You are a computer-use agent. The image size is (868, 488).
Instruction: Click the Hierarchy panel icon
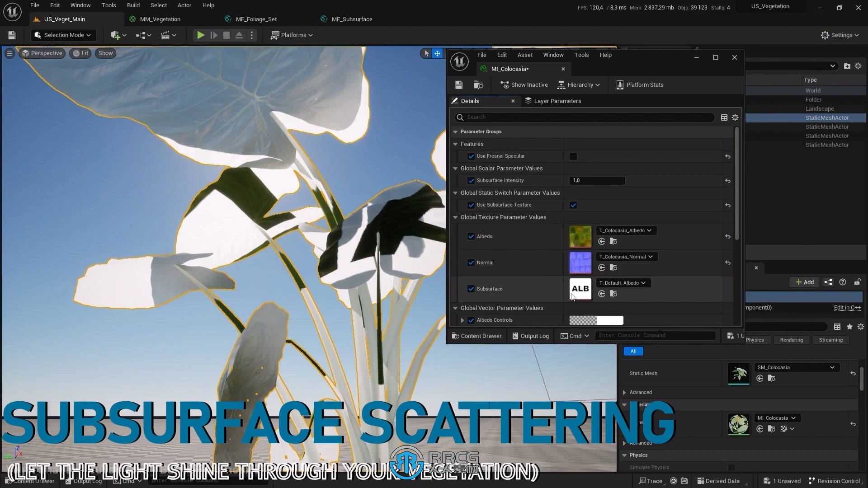pyautogui.click(x=560, y=84)
